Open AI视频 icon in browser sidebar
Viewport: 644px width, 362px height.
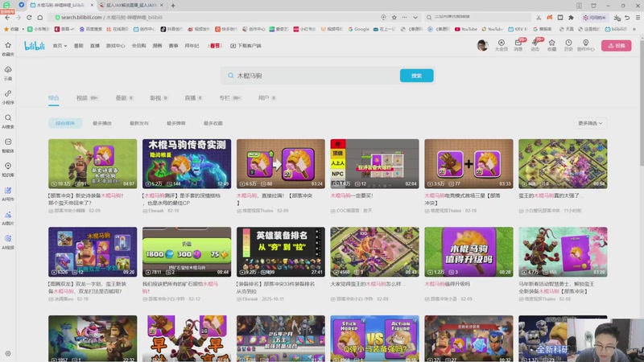tap(8, 241)
